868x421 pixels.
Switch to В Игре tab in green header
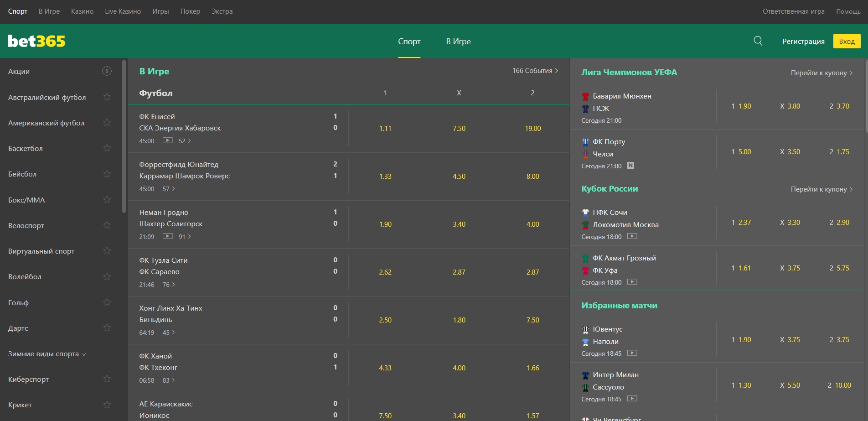(458, 42)
